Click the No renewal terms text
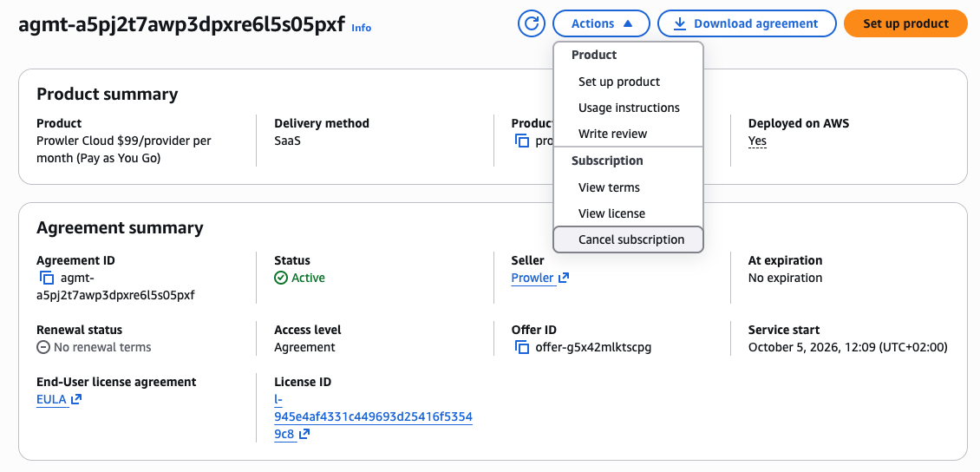Viewport: 980px width, 472px height. click(102, 347)
